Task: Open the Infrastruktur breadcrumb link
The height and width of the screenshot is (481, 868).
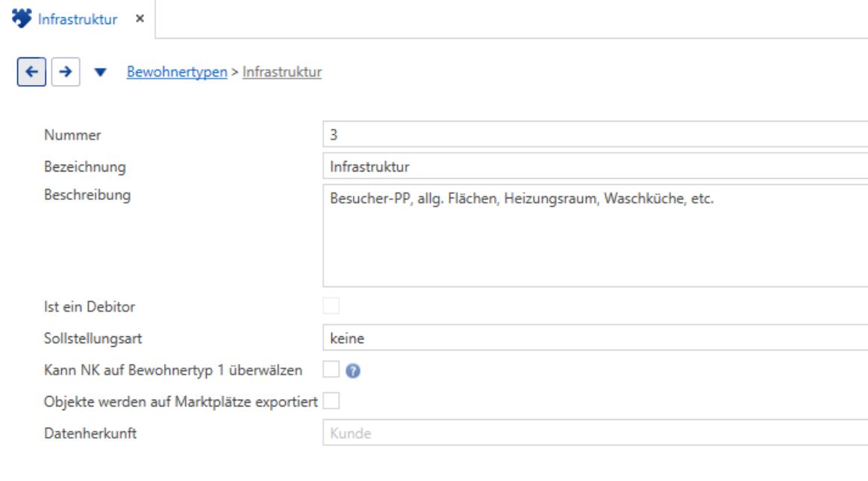Action: click(282, 72)
